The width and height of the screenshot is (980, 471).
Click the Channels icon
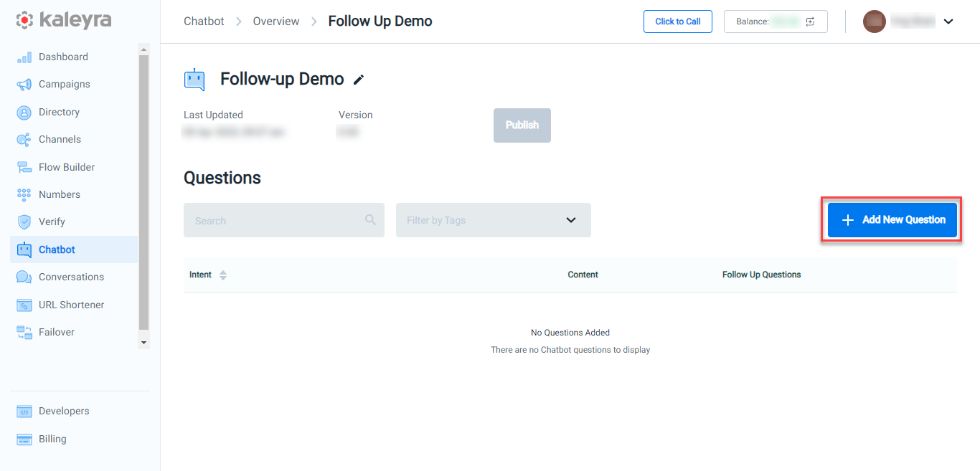[24, 140]
